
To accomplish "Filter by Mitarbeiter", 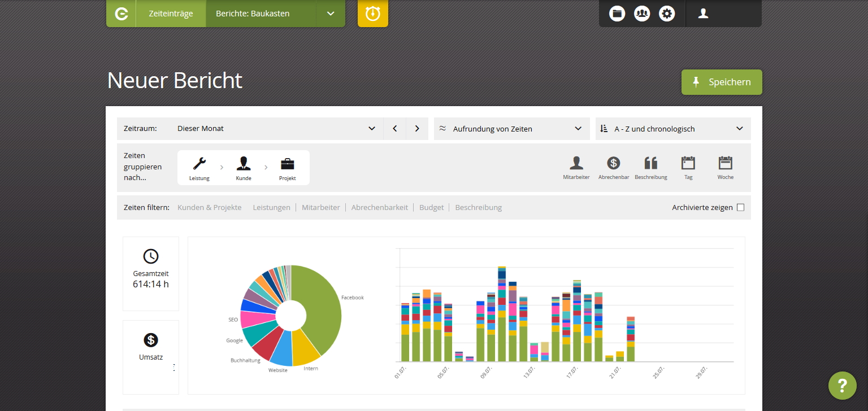I will point(321,207).
